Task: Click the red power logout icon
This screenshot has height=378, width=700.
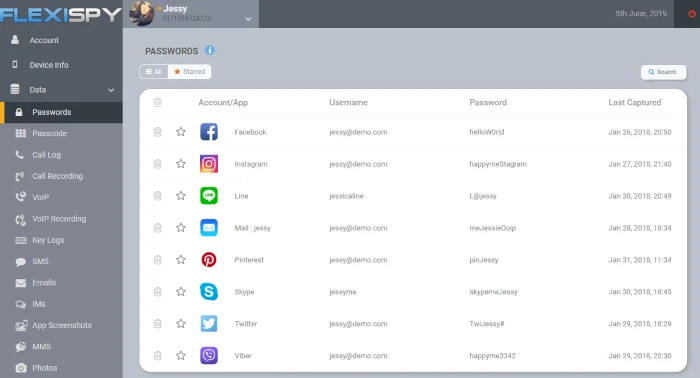Action: point(692,13)
